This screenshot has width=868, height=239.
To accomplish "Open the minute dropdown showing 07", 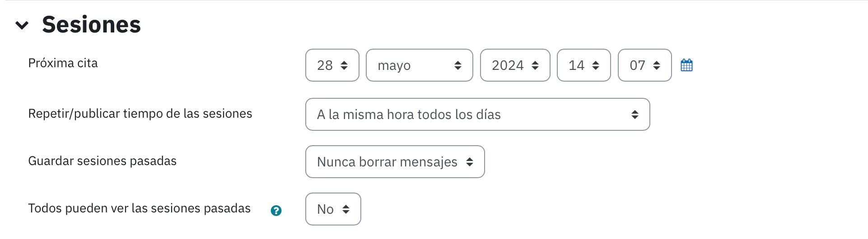I will [x=645, y=65].
